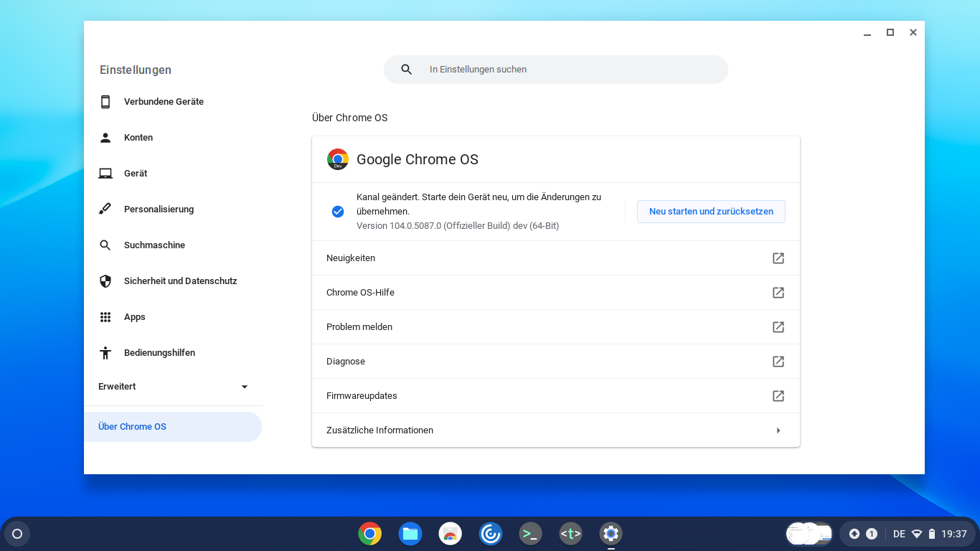Open the <t> text editor app on the shelf
The width and height of the screenshot is (980, 551).
571,534
